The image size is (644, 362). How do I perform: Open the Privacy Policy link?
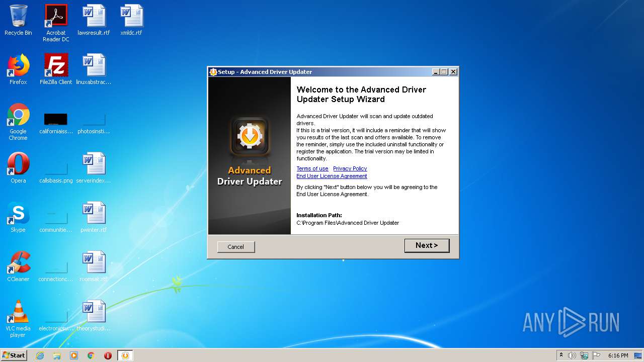(350, 168)
